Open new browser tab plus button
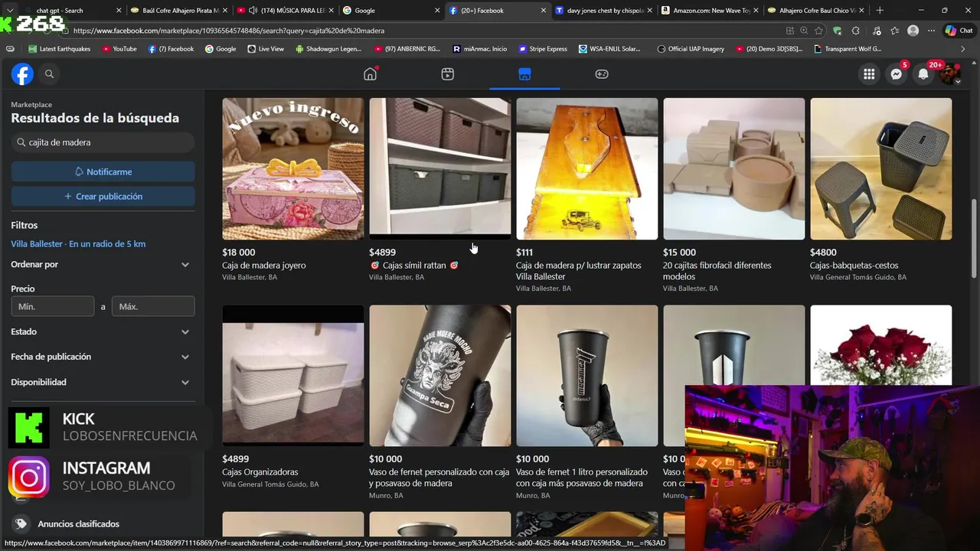This screenshot has height=551, width=980. click(x=880, y=10)
